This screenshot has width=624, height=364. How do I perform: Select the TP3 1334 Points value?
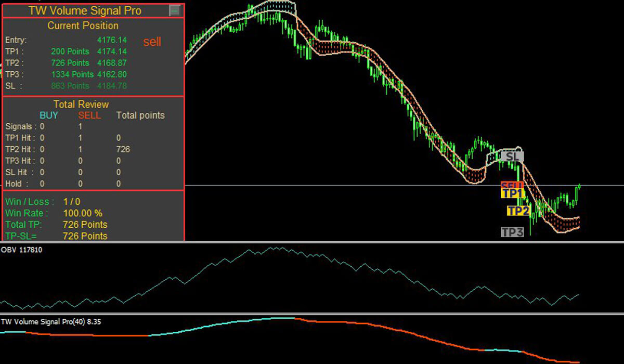(x=72, y=74)
